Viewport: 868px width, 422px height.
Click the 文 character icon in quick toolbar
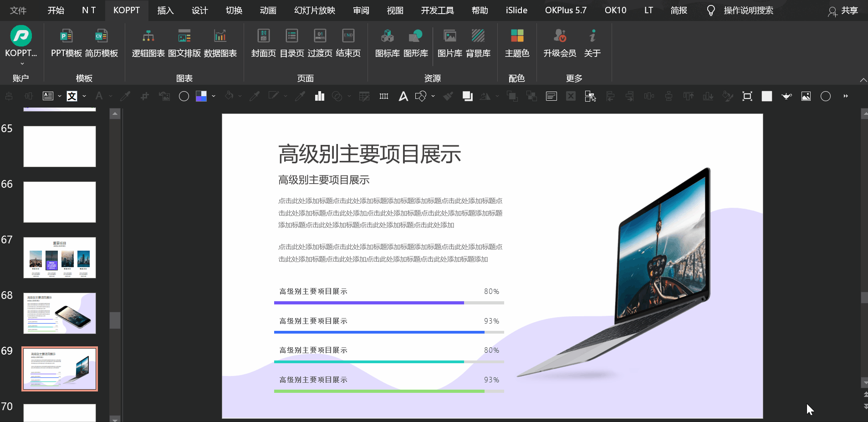point(72,96)
